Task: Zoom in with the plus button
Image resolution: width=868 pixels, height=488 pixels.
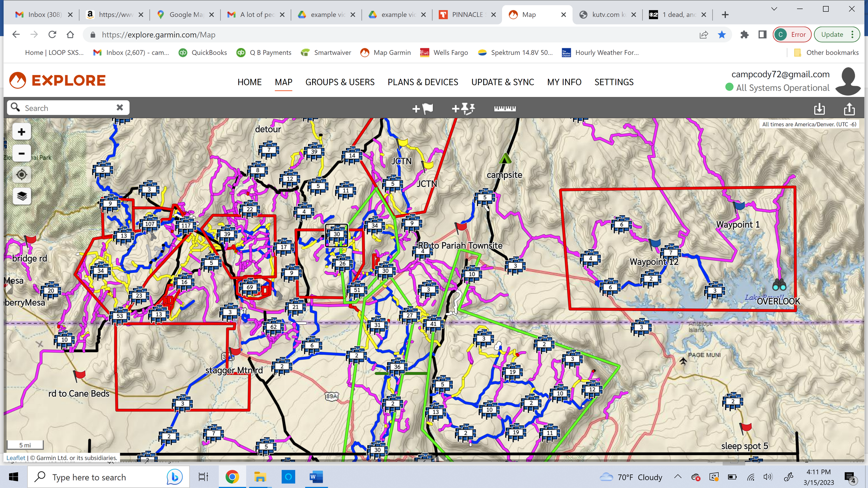Action: pos(22,132)
